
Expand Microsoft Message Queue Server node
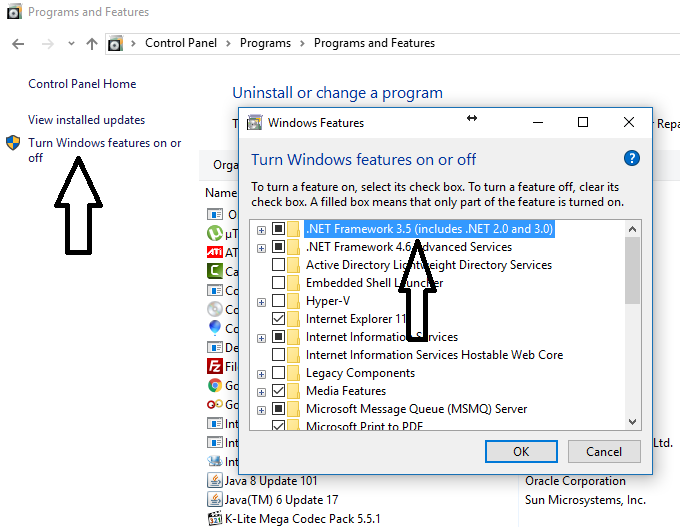[x=261, y=410]
